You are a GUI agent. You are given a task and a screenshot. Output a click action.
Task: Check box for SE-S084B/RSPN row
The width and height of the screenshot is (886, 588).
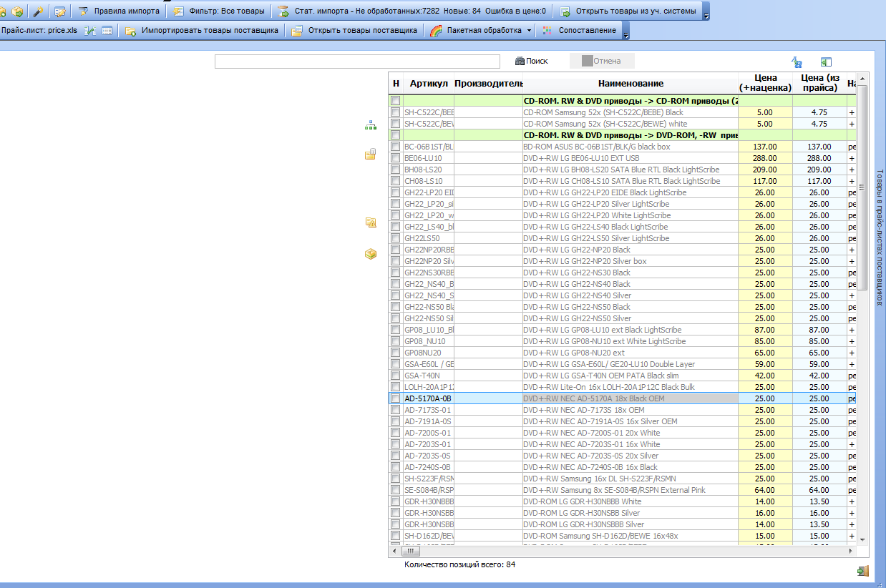396,490
